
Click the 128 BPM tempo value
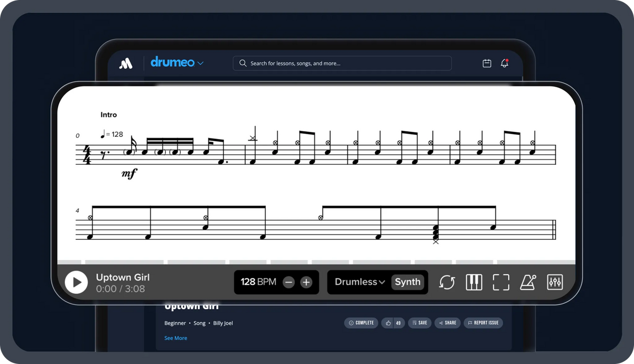258,282
